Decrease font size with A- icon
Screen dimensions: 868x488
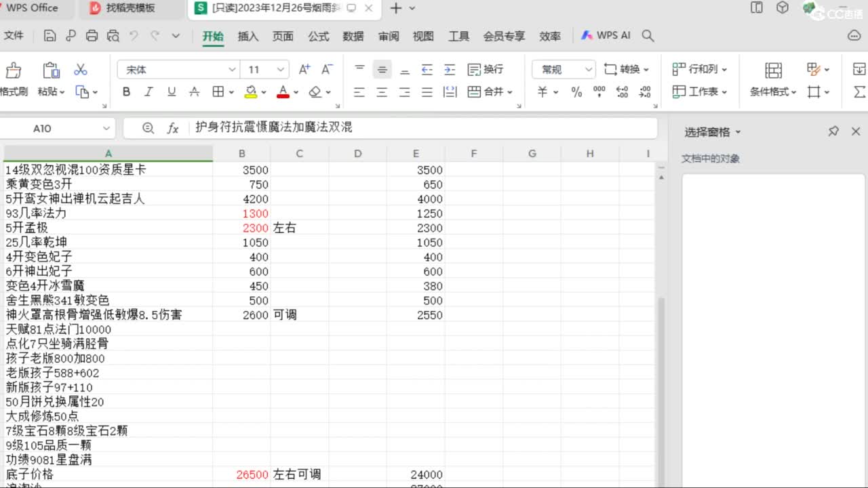pos(327,69)
